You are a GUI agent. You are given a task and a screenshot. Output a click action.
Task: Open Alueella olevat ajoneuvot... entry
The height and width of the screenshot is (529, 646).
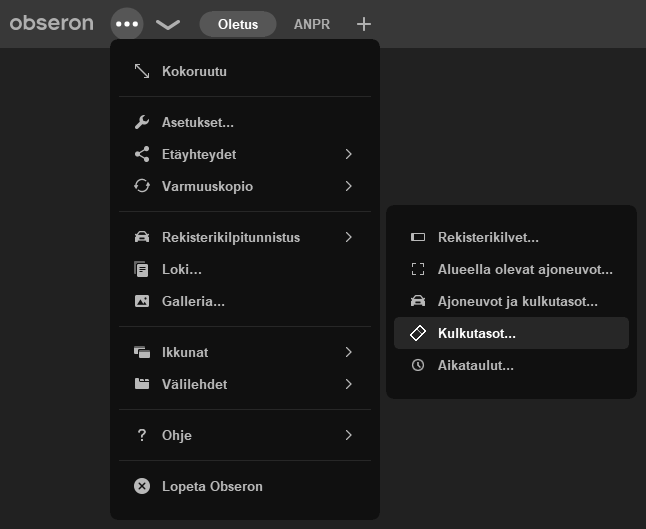(x=511, y=269)
